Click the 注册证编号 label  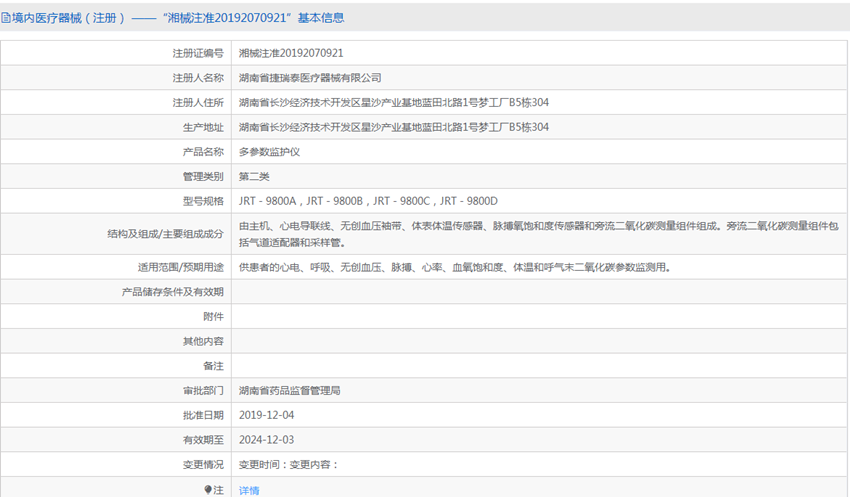(x=198, y=53)
